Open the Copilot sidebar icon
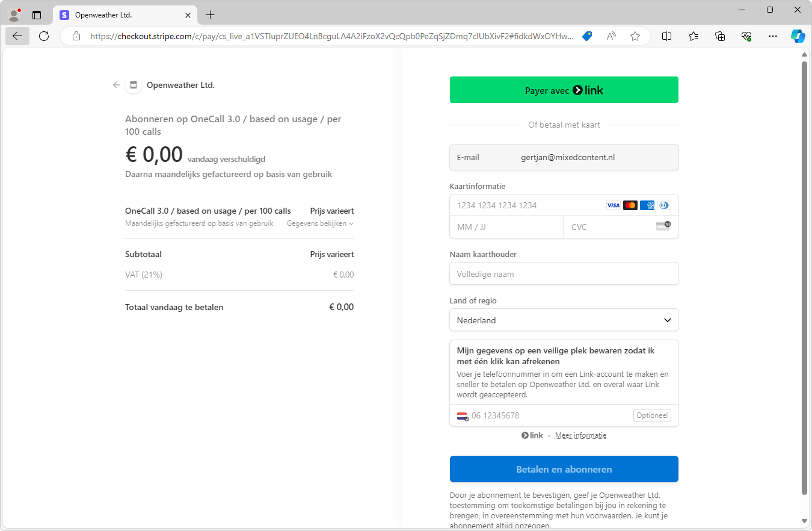The width and height of the screenshot is (812, 531). click(x=798, y=36)
